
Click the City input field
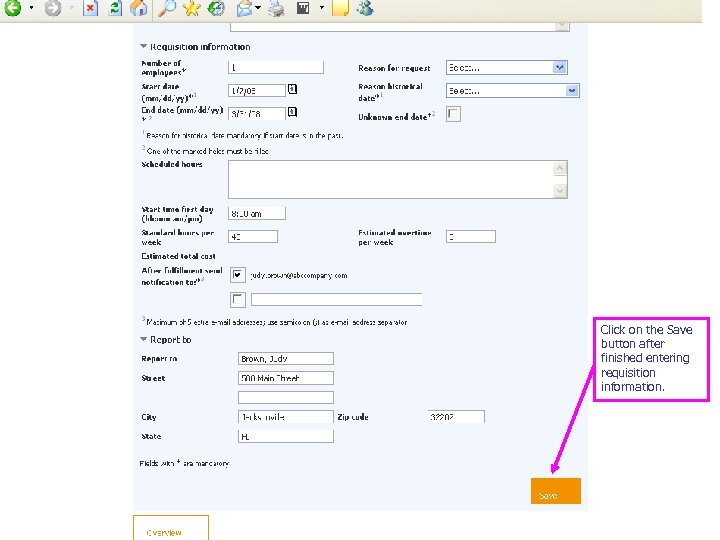click(x=286, y=416)
